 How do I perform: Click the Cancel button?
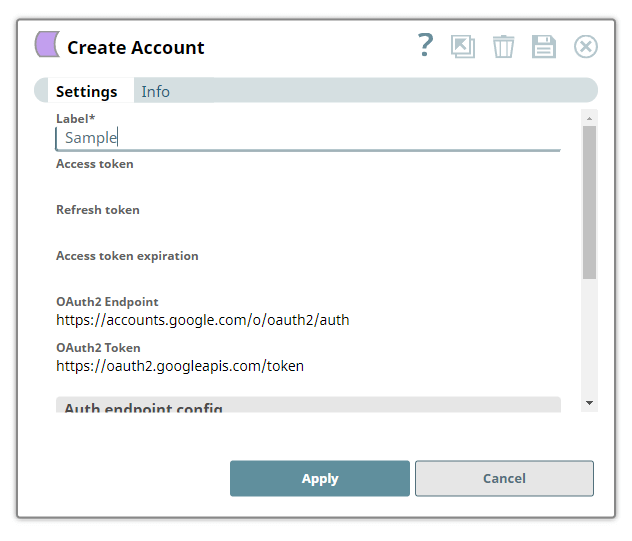pyautogui.click(x=504, y=478)
